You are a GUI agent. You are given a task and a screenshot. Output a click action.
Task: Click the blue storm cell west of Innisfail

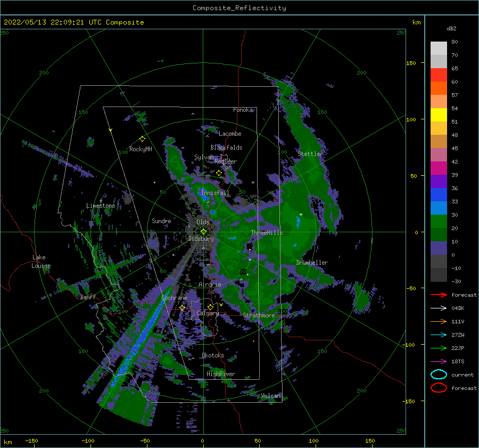(203, 194)
